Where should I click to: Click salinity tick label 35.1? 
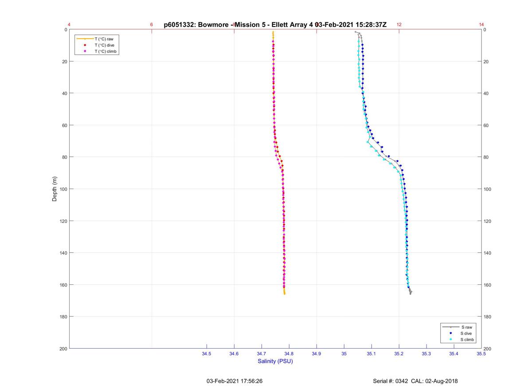click(372, 354)
